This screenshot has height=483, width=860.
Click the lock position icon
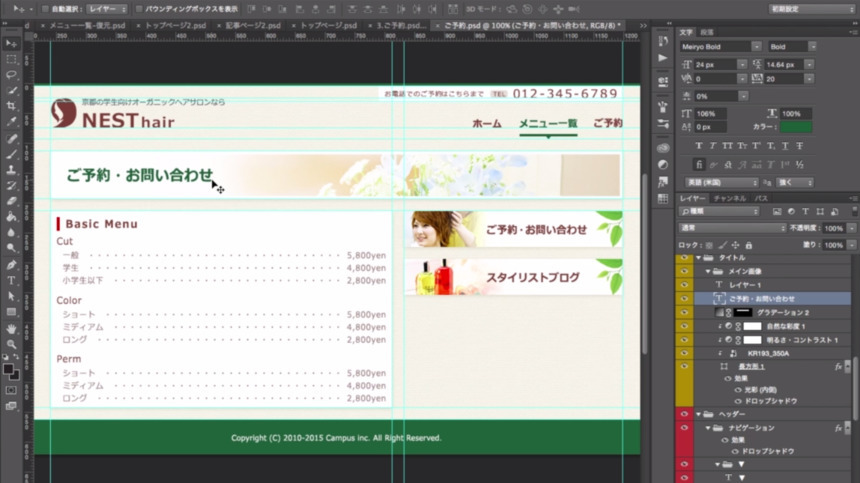735,245
